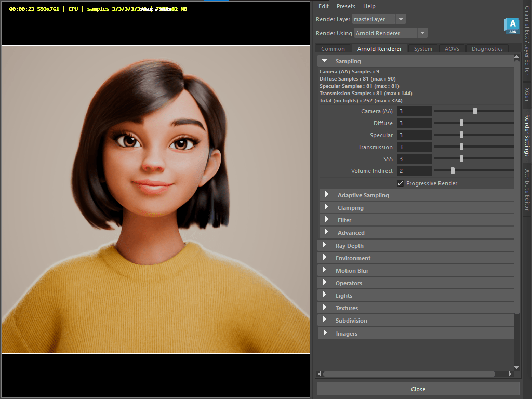Viewport: 532px width, 399px height.
Task: Click scrollbar right arrow at panel bottom
Action: click(x=510, y=374)
